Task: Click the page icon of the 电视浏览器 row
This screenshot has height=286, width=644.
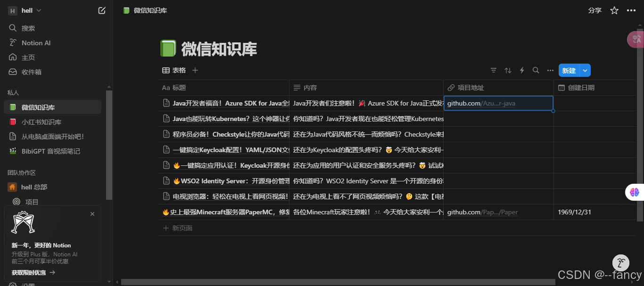Action: click(166, 196)
